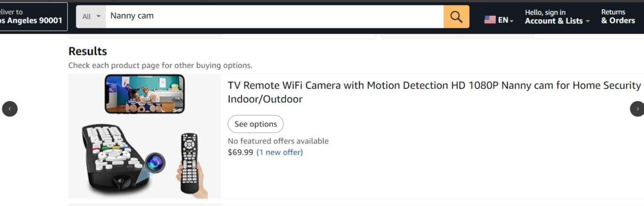Click the hand-held remote in product image
Viewport: 644px width, 206px height.
click(x=189, y=161)
